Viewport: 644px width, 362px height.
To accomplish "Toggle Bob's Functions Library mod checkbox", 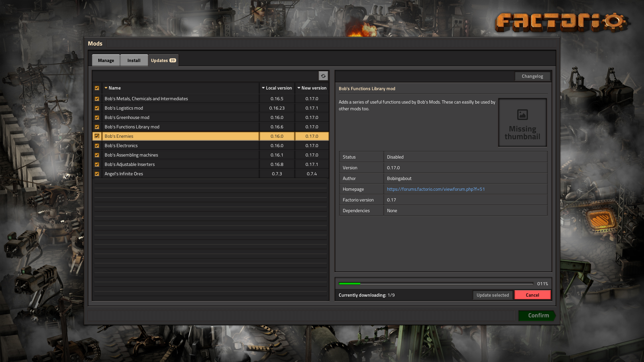I will click(97, 127).
